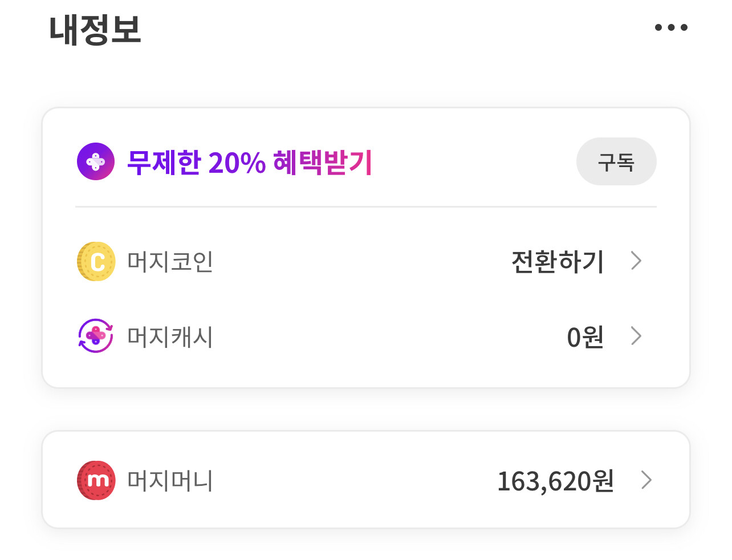
Task: Click the 내정보 page title
Action: click(x=95, y=30)
